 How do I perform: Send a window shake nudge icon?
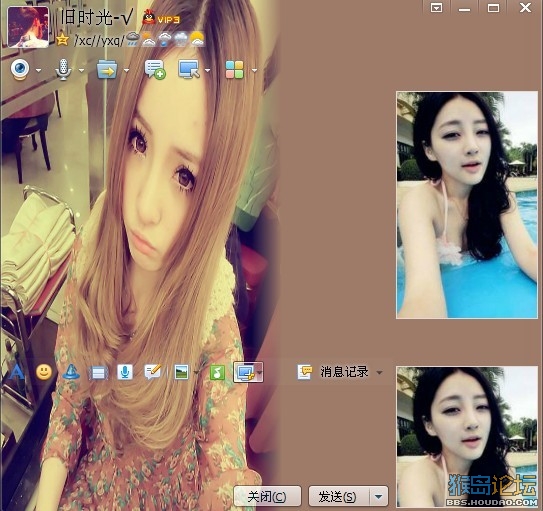point(98,373)
